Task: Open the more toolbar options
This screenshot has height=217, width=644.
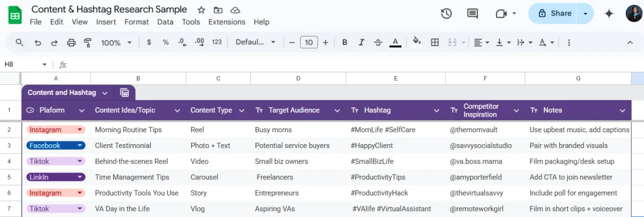Action: [569, 42]
